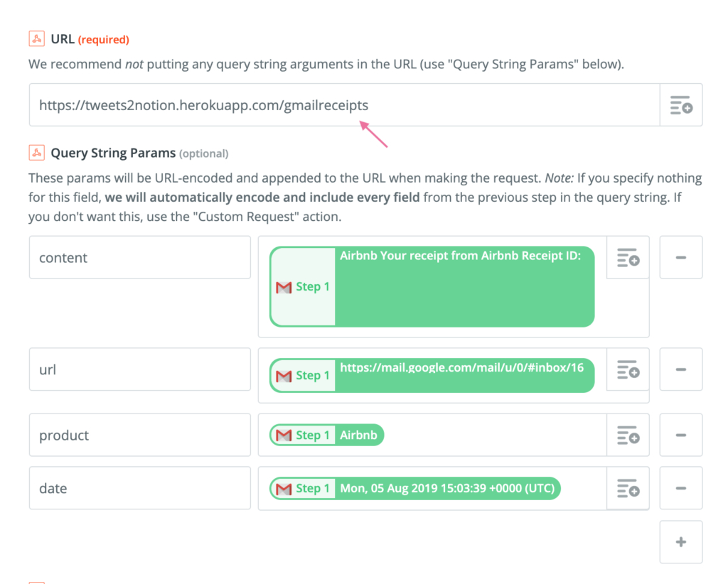Select the Mon, 05 Aug 2019 date pill
The image size is (728, 584).
click(448, 488)
